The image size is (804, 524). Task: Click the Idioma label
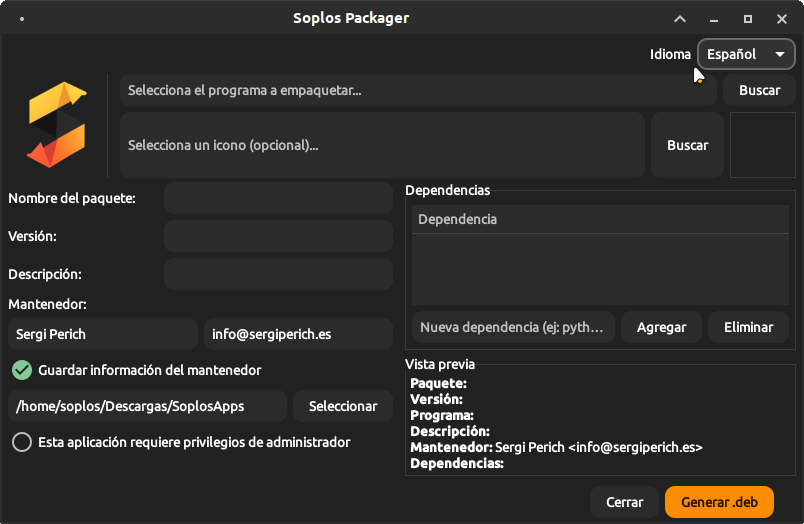click(x=670, y=54)
